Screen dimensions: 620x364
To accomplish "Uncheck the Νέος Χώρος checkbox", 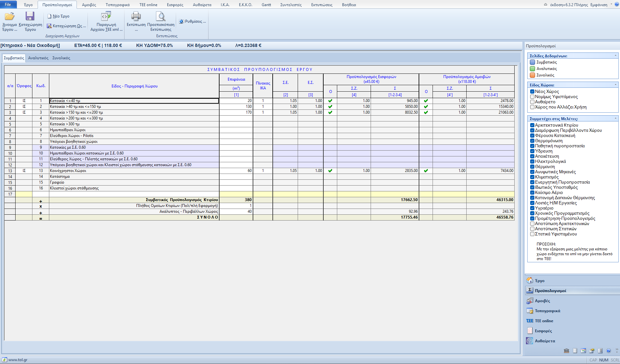I will pos(532,92).
